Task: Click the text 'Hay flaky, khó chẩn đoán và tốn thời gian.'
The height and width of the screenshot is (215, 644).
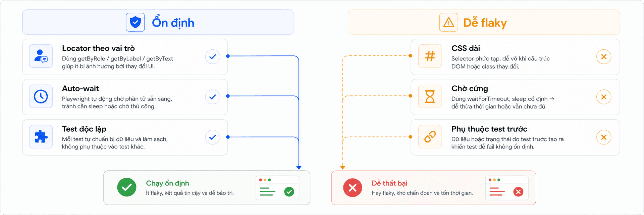Action: (x=422, y=193)
